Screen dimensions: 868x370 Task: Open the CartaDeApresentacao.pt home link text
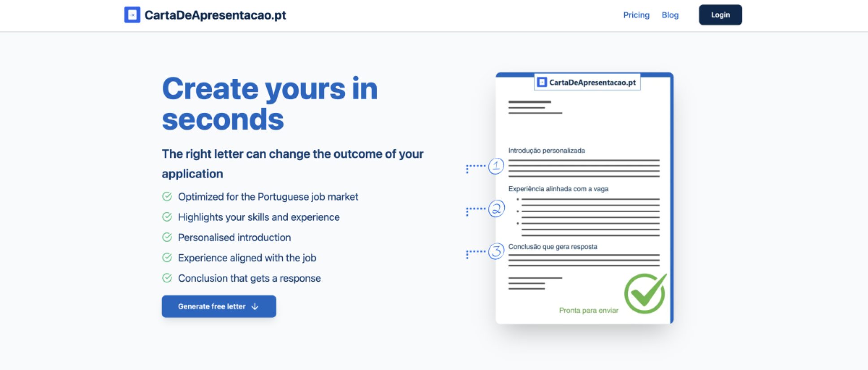coord(215,15)
